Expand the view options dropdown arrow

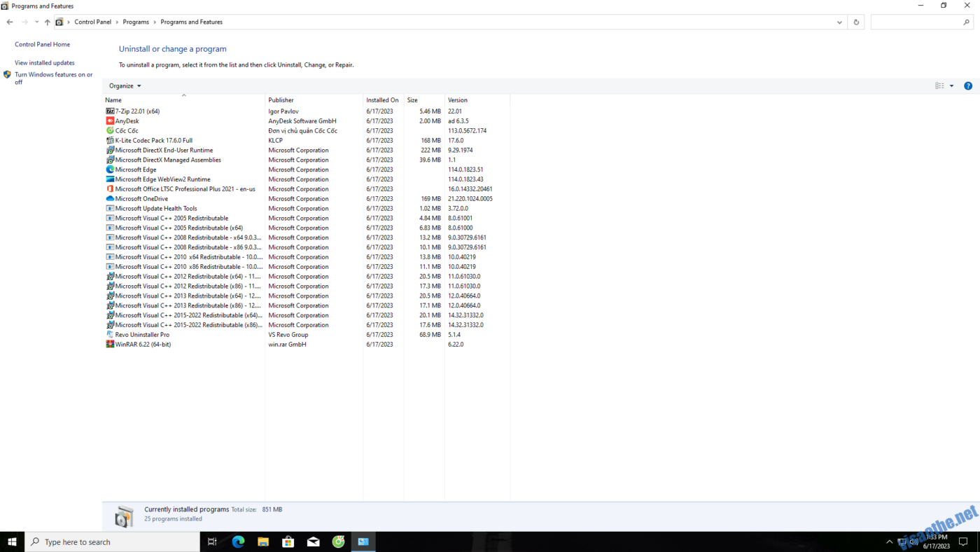(x=951, y=86)
